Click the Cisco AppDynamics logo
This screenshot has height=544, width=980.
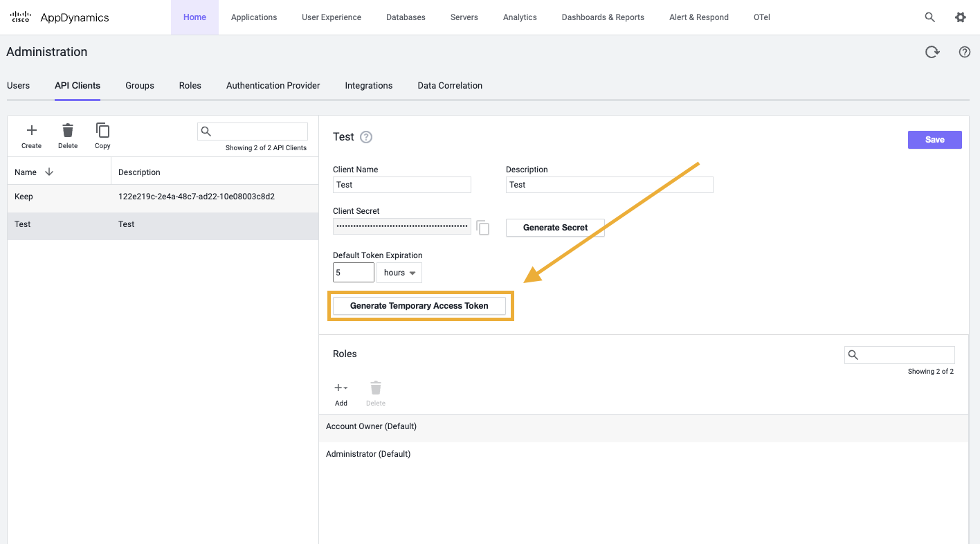60,17
